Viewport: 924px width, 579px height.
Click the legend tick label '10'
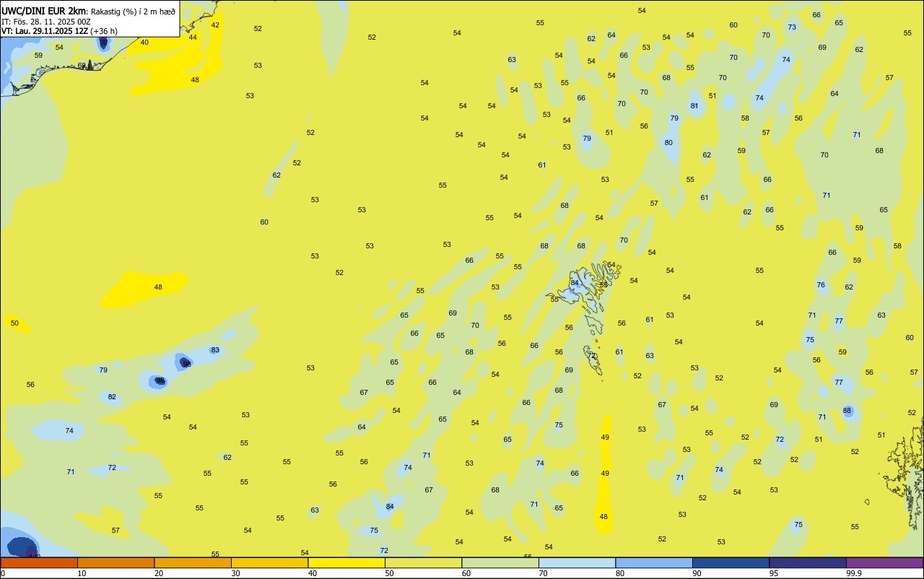pyautogui.click(x=82, y=573)
